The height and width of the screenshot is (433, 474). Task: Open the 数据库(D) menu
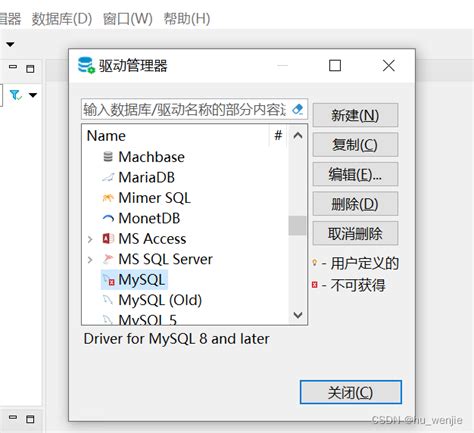point(62,19)
